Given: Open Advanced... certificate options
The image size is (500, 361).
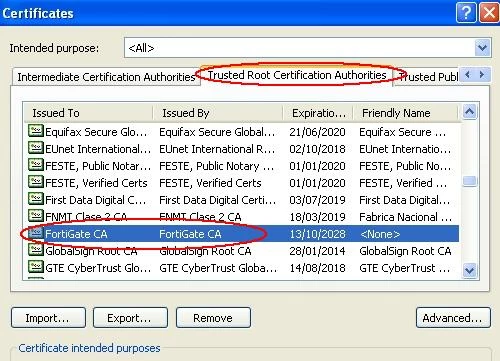Looking at the screenshot, I should tap(453, 318).
